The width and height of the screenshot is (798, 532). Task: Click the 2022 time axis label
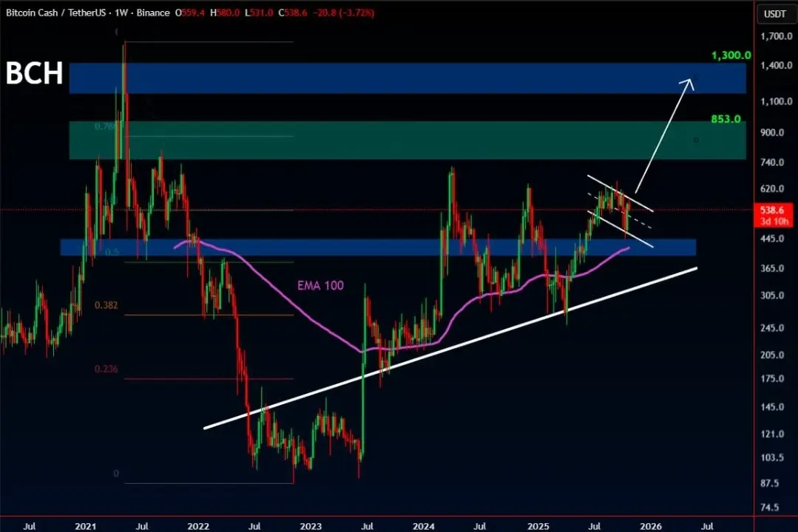click(x=198, y=526)
